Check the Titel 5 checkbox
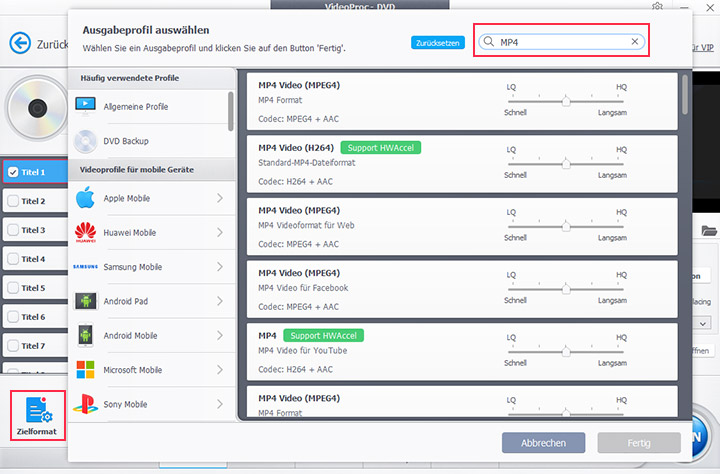The image size is (720, 474). (13, 288)
